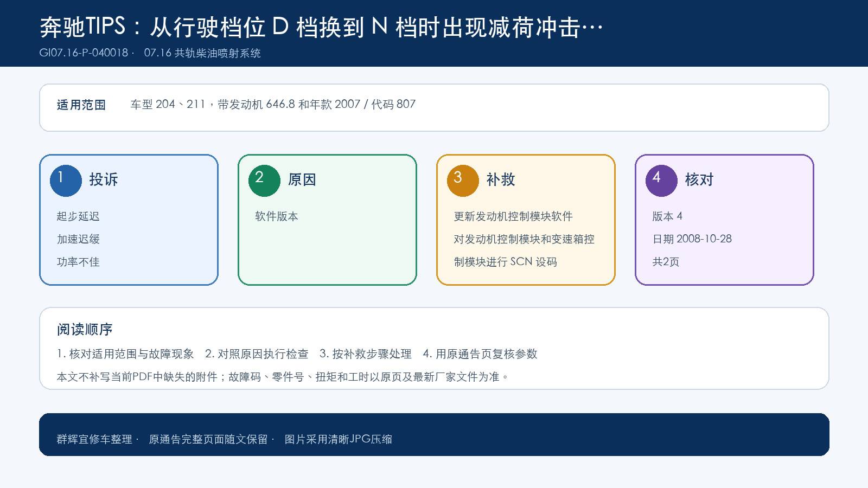The image size is (868, 488).
Task: Select the 核对 card heading
Action: pos(699,179)
